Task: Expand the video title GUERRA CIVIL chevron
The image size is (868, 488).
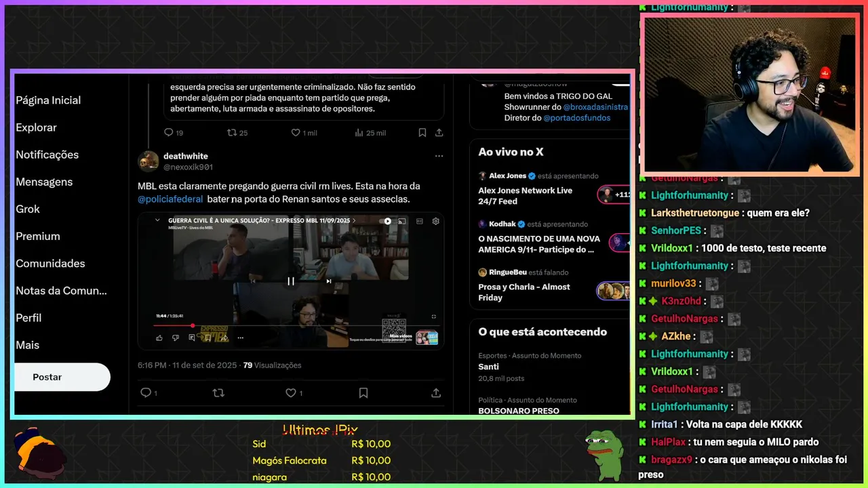Action: click(354, 221)
